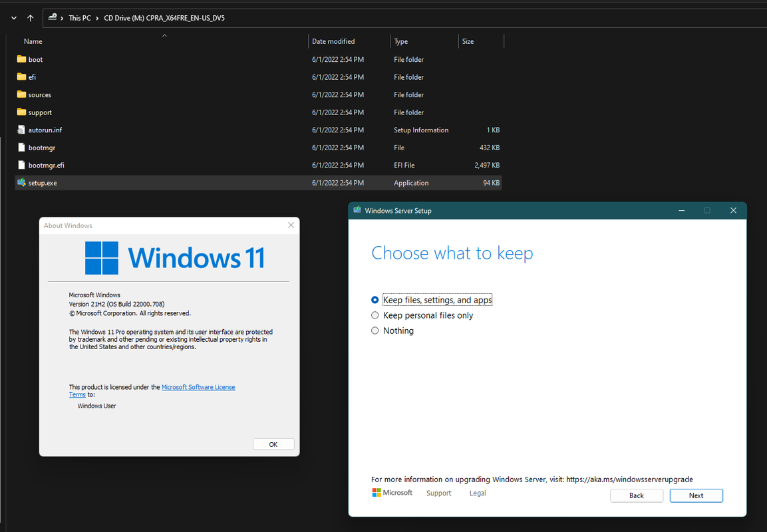
Task: Click 'EFI File' type cell
Action: 404,166
